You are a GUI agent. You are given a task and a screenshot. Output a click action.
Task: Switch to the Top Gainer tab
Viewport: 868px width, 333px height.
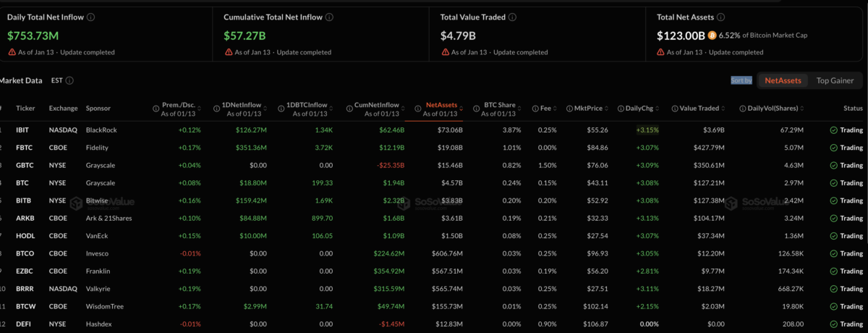(x=835, y=81)
